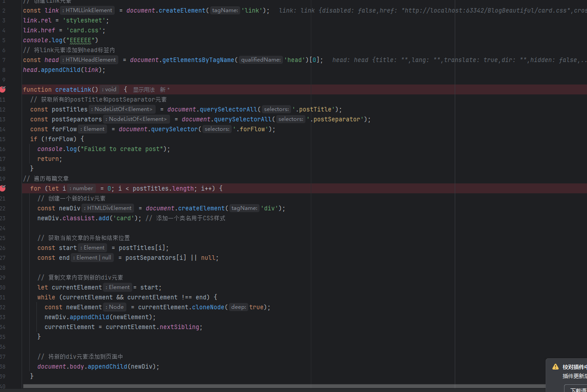The height and width of the screenshot is (392, 587).
Task: Click the horizontal scrollbar under the editor
Action: pyautogui.click(x=283, y=386)
